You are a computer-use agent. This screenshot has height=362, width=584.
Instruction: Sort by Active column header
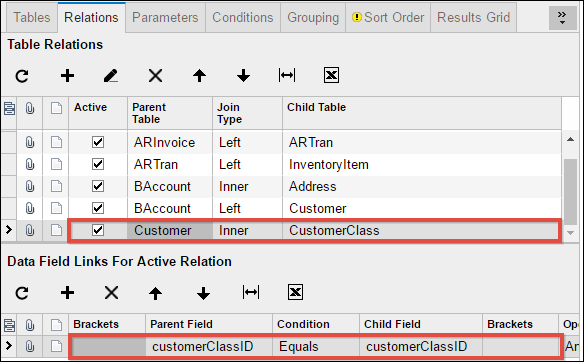98,113
